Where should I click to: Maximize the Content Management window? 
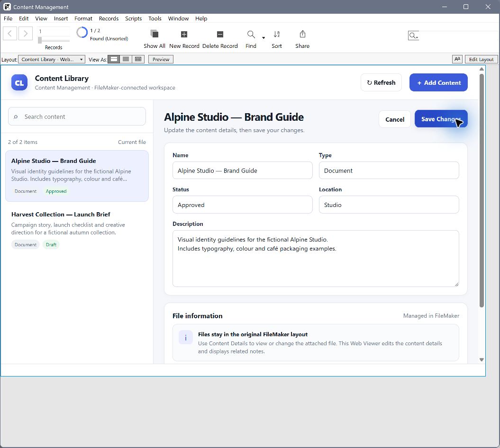(466, 7)
